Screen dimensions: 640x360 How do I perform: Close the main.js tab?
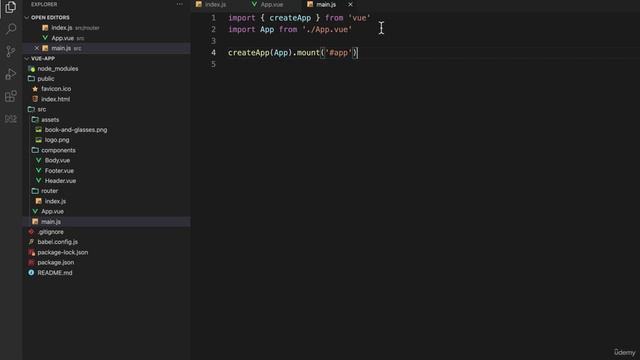(350, 4)
